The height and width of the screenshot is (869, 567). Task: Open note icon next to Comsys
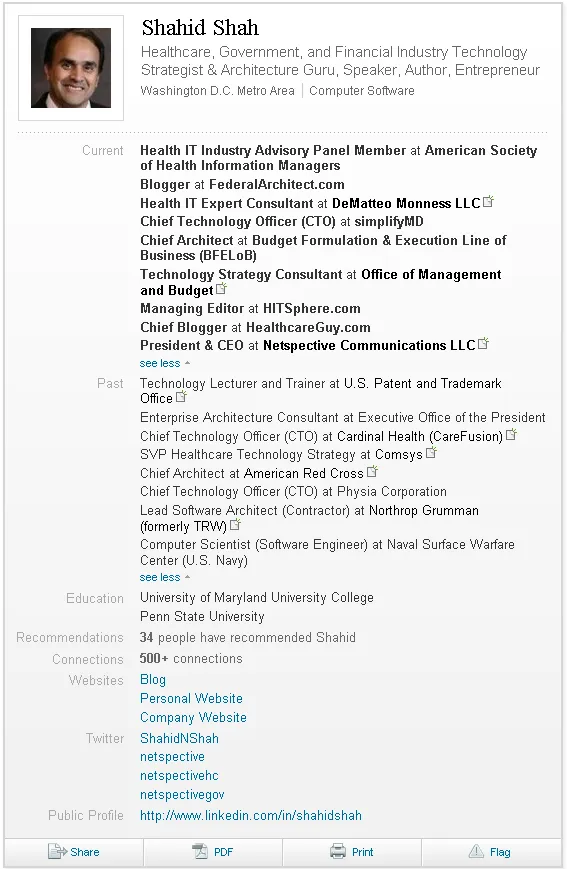click(431, 453)
